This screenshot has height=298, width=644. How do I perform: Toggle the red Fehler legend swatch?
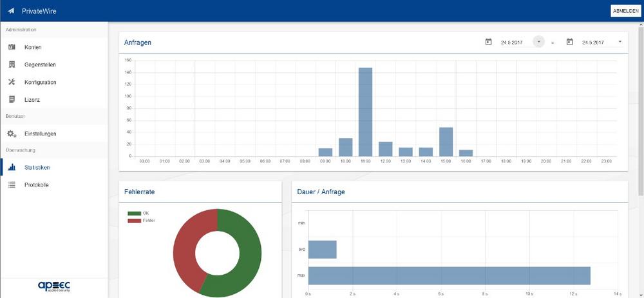pos(135,221)
